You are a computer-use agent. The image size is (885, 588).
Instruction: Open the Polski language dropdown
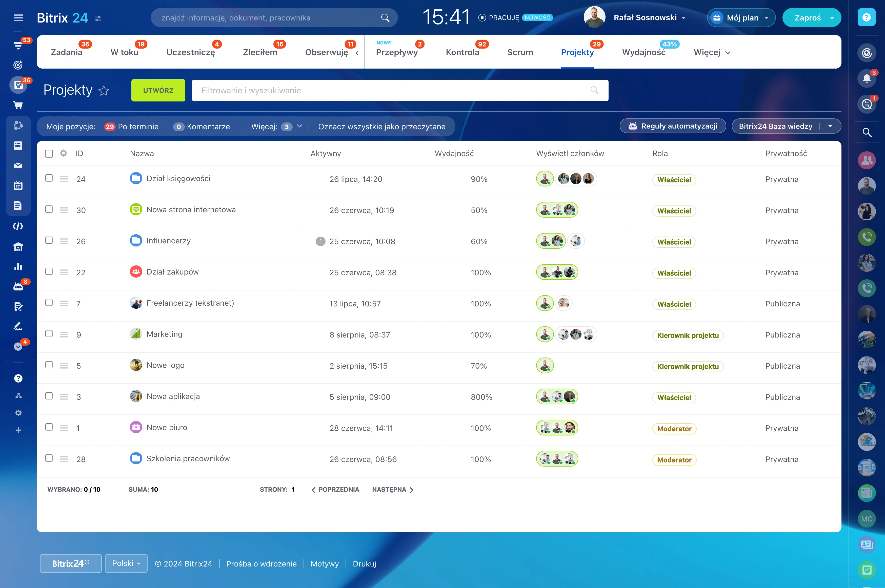(126, 563)
